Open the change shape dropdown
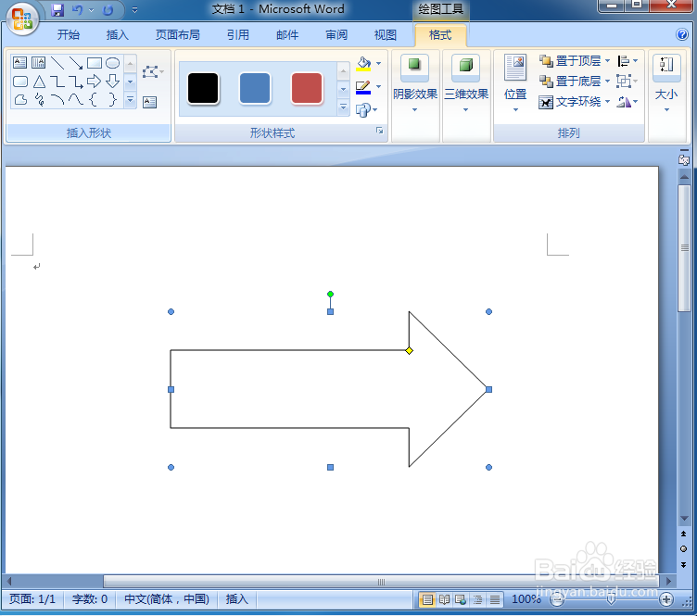 point(367,110)
